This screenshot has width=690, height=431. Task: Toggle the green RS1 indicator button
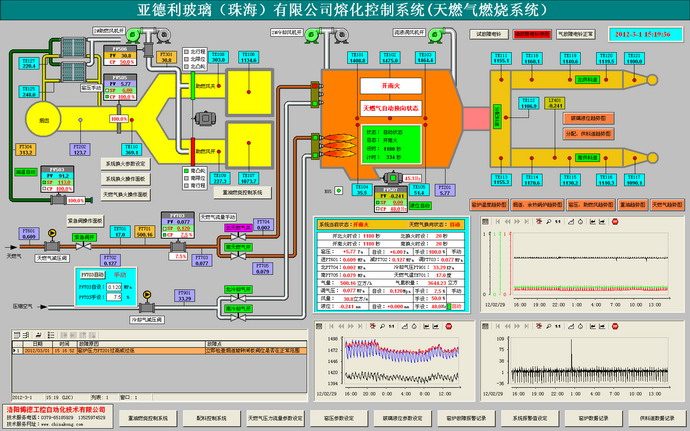[x=338, y=191]
